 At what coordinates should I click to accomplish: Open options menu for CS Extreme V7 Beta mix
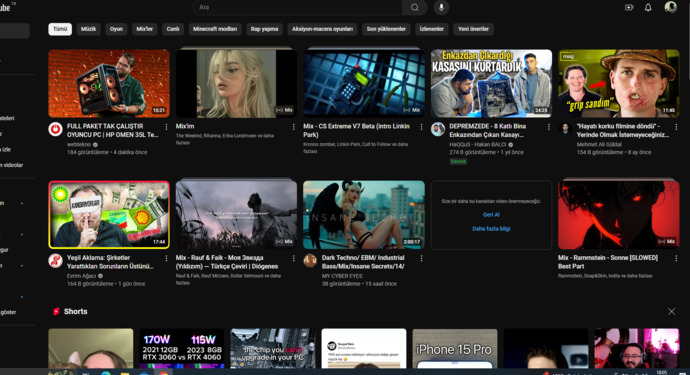[x=421, y=127]
